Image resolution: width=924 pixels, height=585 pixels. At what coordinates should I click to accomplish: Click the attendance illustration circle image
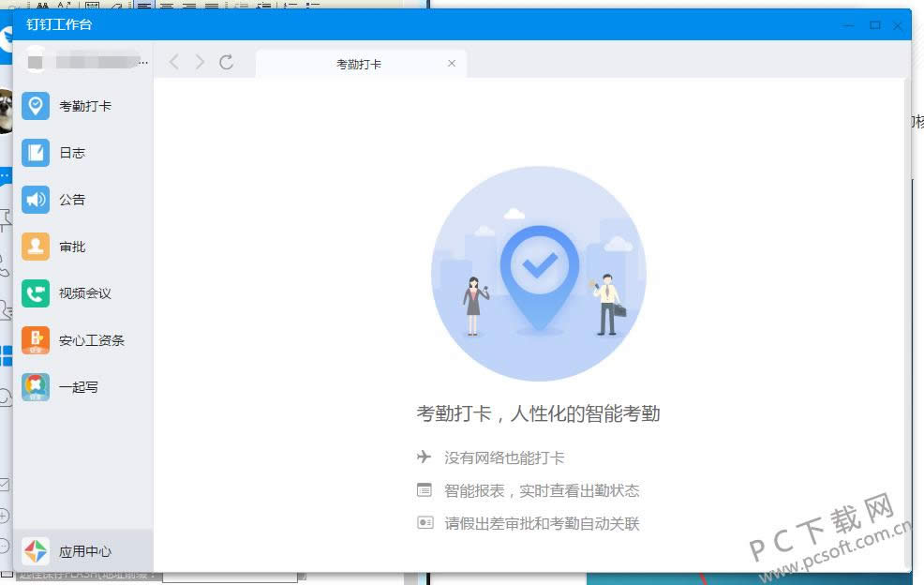point(539,274)
